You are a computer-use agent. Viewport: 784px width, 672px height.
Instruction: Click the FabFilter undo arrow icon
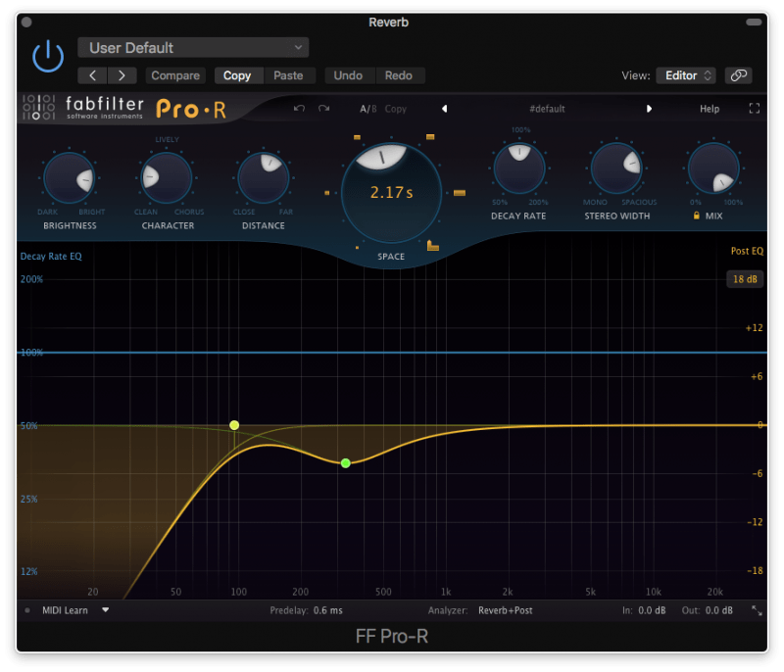point(299,109)
